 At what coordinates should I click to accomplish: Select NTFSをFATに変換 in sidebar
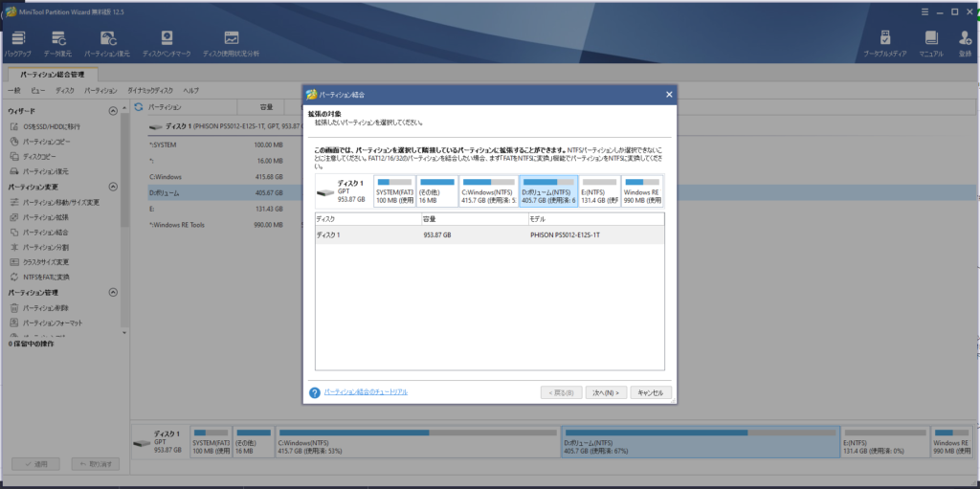tap(40, 277)
